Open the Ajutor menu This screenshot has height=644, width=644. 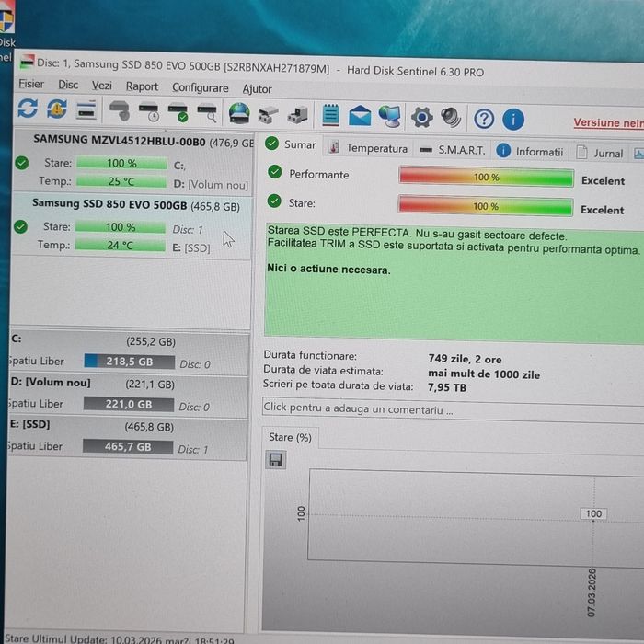click(257, 89)
